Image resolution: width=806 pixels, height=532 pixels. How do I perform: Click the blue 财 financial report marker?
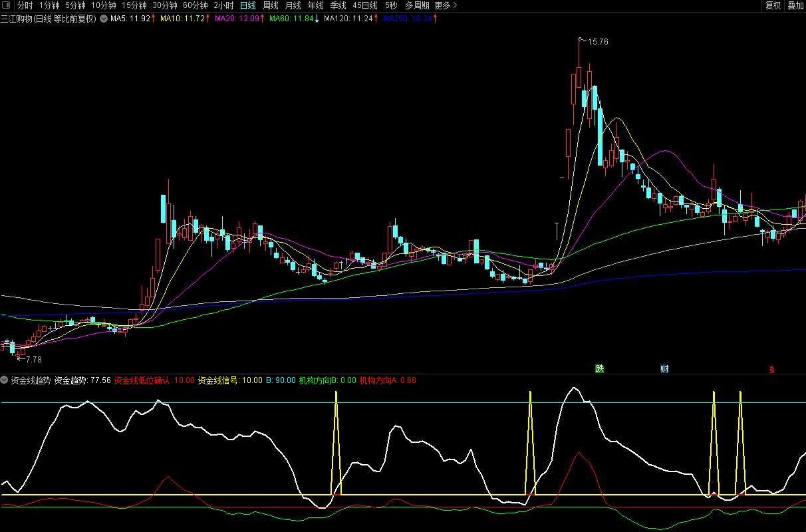click(x=664, y=368)
